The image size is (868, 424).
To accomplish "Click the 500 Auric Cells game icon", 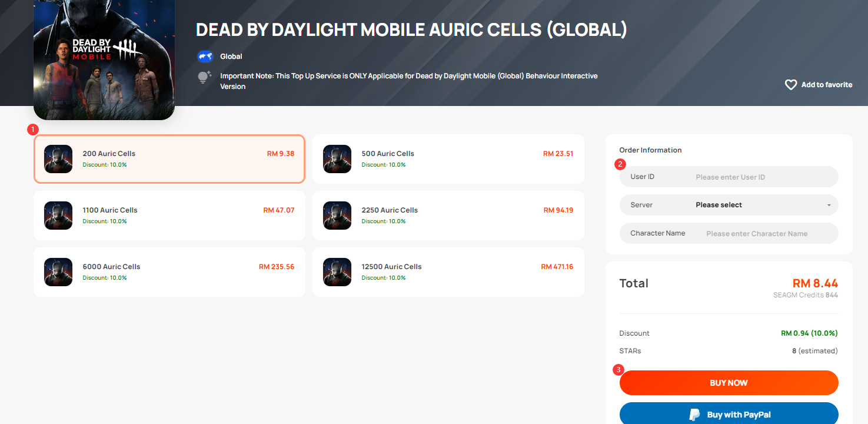I will click(337, 159).
